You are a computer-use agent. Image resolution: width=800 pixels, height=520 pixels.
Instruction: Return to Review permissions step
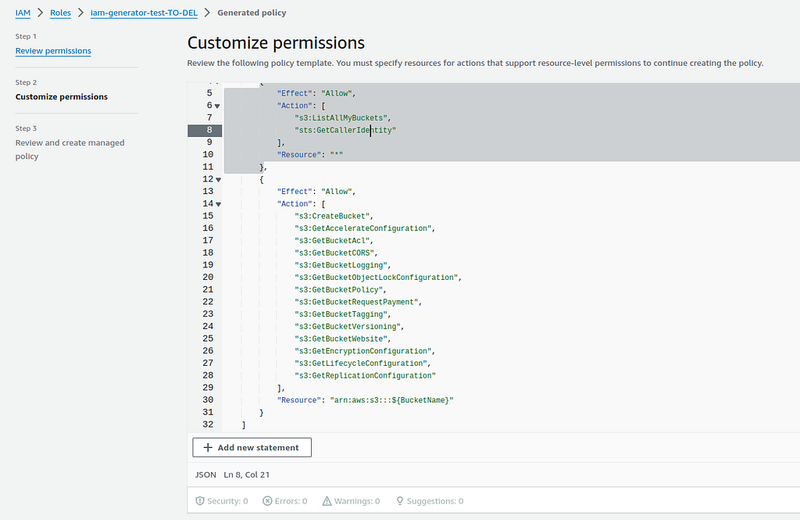click(x=53, y=51)
